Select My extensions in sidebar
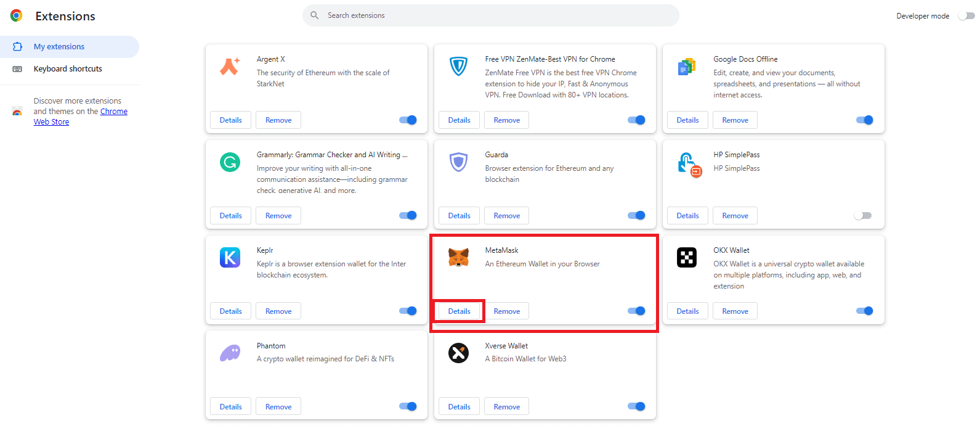 (x=70, y=47)
